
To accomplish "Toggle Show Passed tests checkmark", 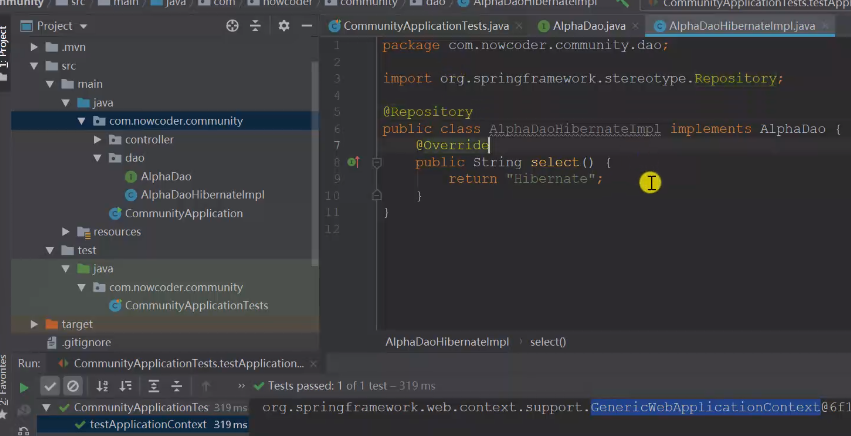I will click(x=50, y=387).
